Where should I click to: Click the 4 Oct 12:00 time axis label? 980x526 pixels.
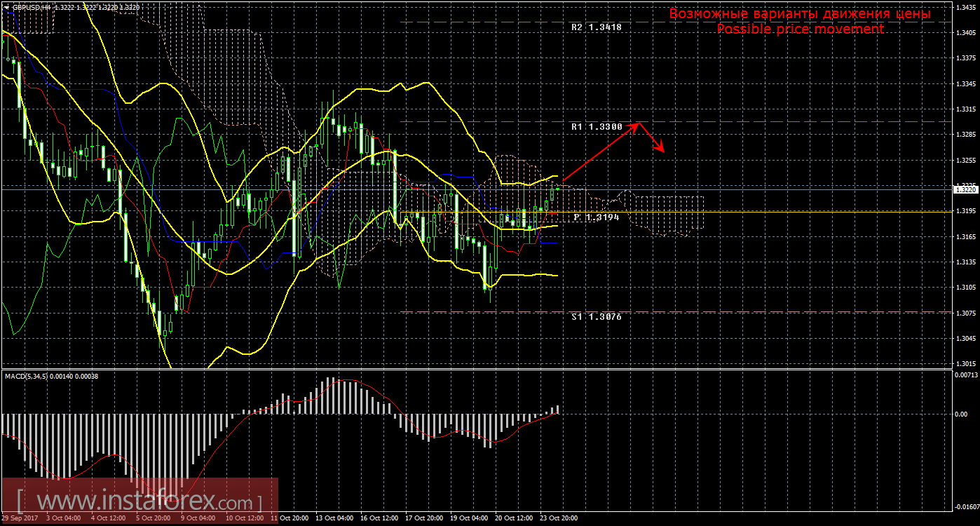[x=107, y=519]
